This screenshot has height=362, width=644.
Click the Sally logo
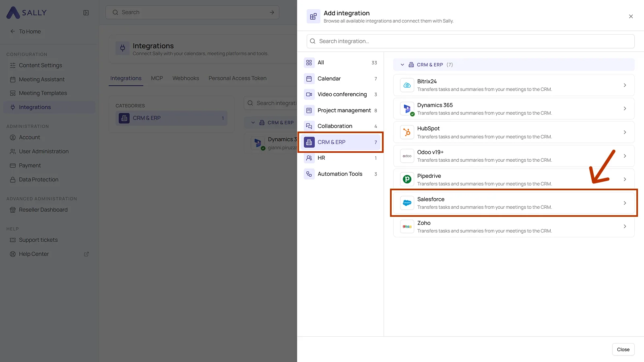coord(27,12)
